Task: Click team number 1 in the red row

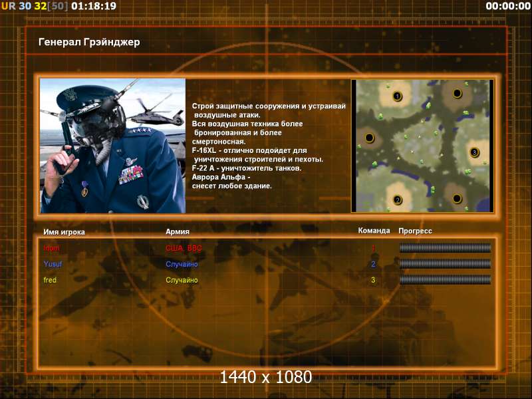Action: [373, 248]
